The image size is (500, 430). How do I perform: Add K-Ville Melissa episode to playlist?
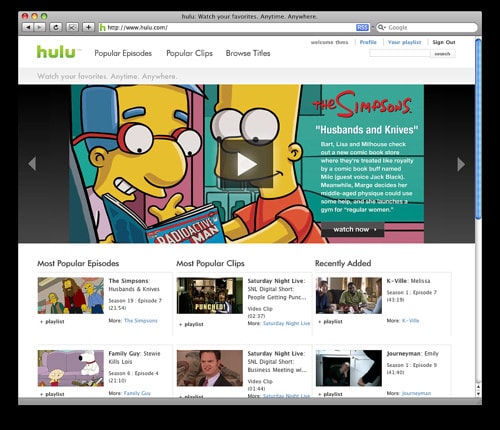tap(331, 322)
